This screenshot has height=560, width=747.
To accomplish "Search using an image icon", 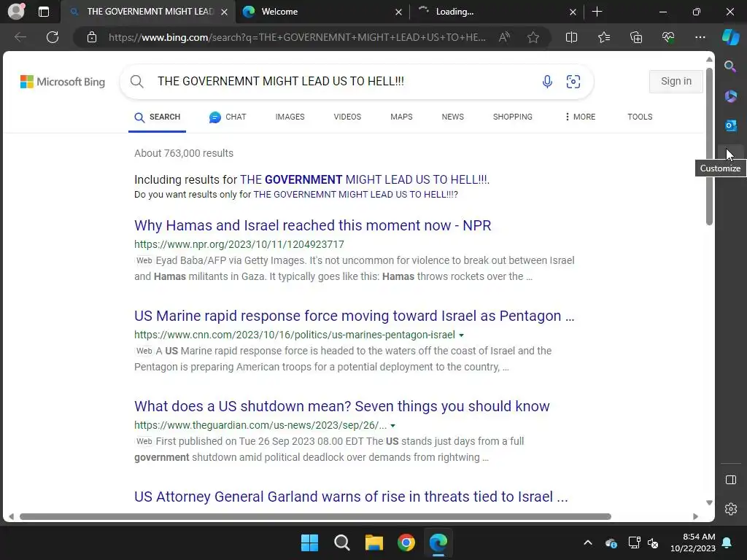I will [x=573, y=82].
